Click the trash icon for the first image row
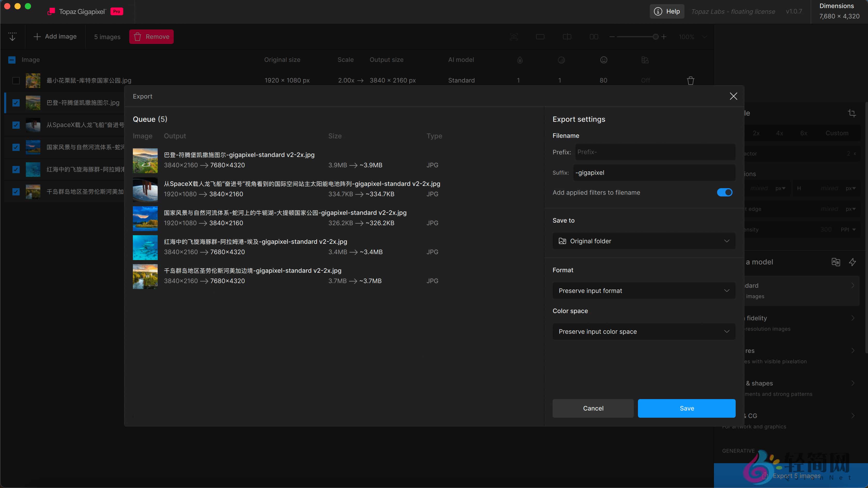Viewport: 868px width, 488px height. (x=690, y=81)
